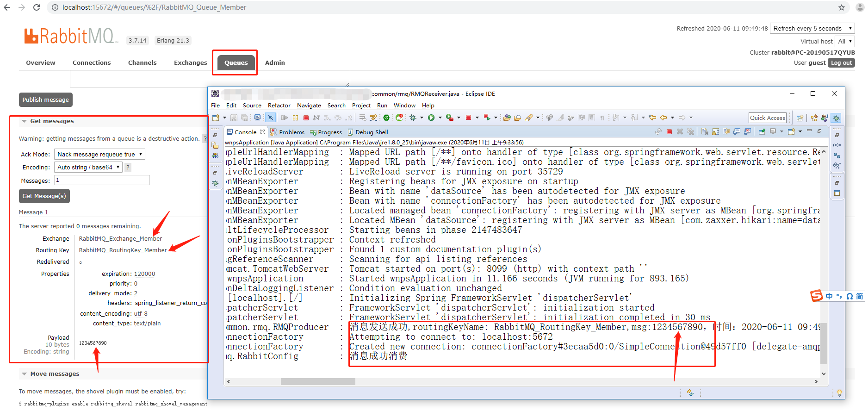Click the Back navigation yellow arrow icon
This screenshot has width=868, height=411.
tap(663, 118)
